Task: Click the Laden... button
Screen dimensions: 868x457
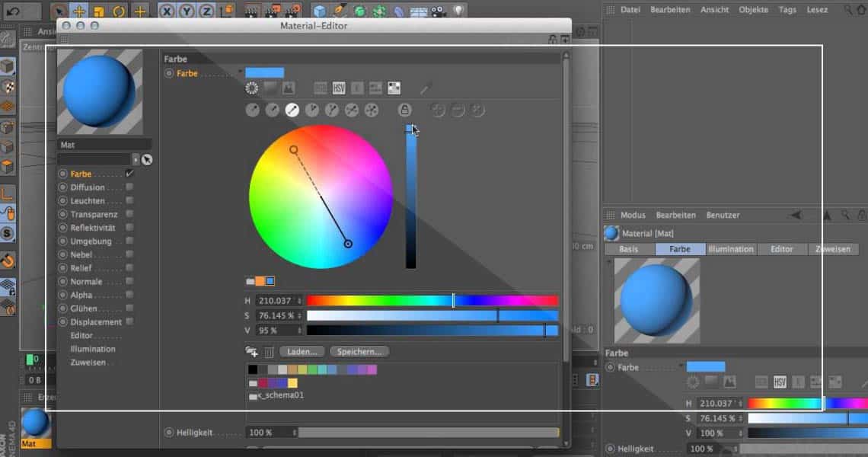Action: click(302, 352)
